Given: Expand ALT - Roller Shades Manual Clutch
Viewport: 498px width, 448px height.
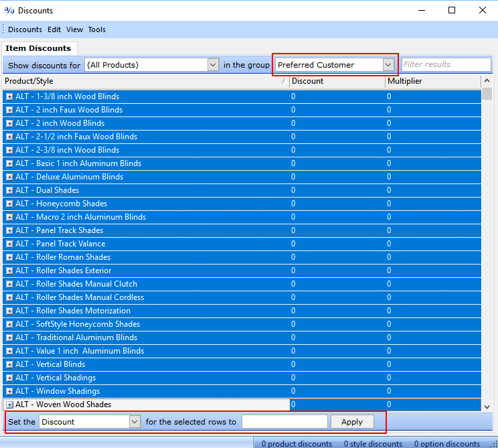Looking at the screenshot, I should click(10, 284).
